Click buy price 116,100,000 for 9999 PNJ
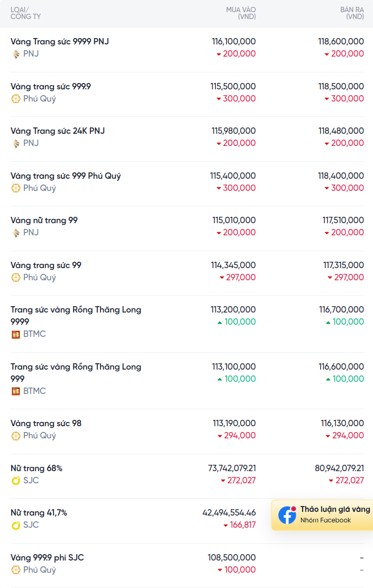 point(234,42)
